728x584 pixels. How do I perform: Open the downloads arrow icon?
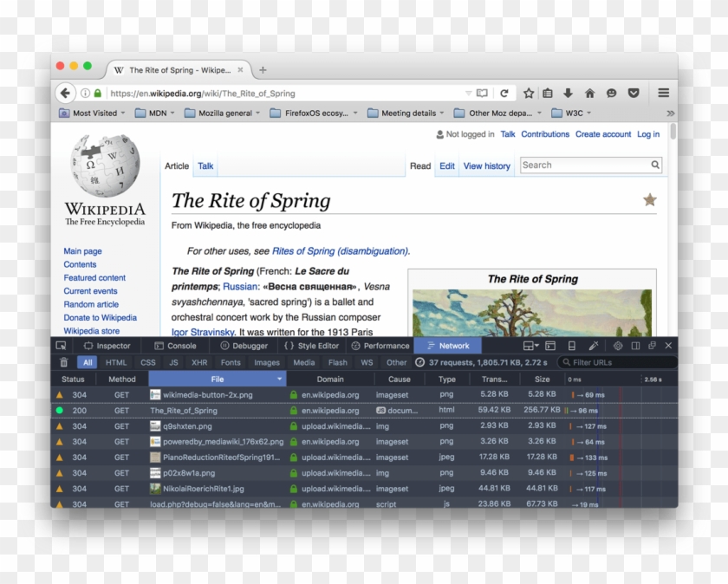click(x=569, y=94)
